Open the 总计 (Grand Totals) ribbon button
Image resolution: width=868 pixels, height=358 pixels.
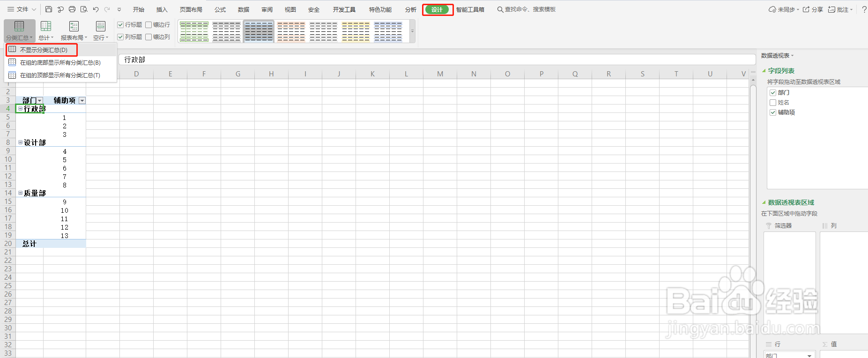(x=46, y=31)
